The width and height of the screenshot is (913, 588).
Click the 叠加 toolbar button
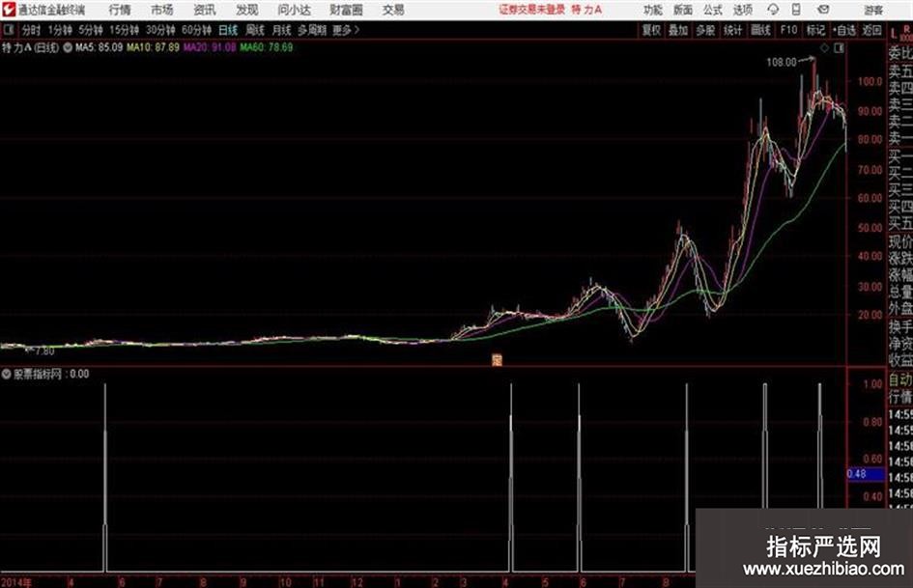(678, 30)
